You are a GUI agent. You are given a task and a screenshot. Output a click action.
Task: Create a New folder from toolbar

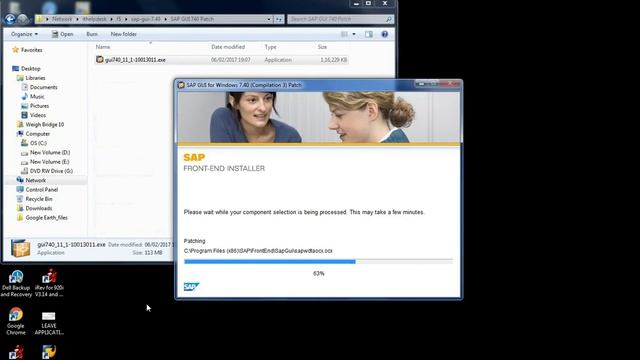click(x=123, y=34)
